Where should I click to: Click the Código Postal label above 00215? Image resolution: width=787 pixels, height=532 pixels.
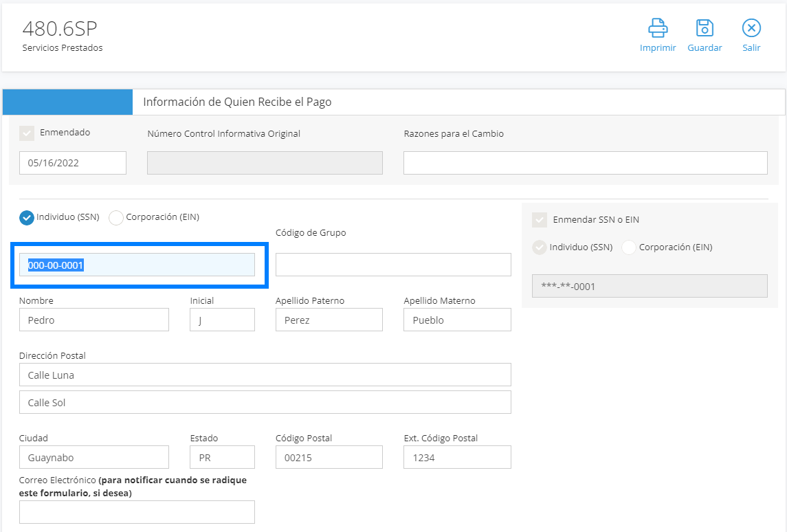pyautogui.click(x=304, y=438)
